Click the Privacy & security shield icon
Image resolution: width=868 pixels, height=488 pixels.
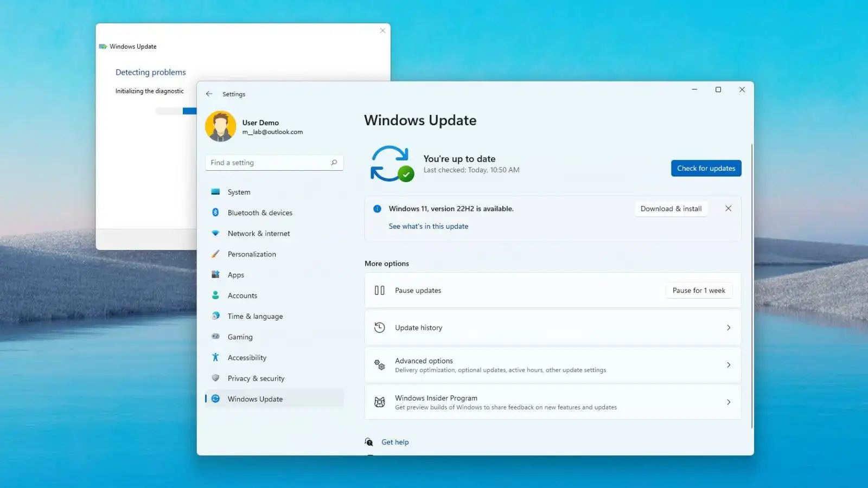pyautogui.click(x=215, y=378)
